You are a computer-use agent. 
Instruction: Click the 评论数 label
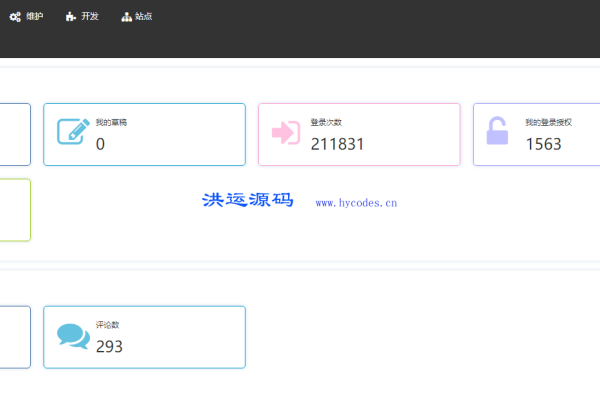coord(108,325)
